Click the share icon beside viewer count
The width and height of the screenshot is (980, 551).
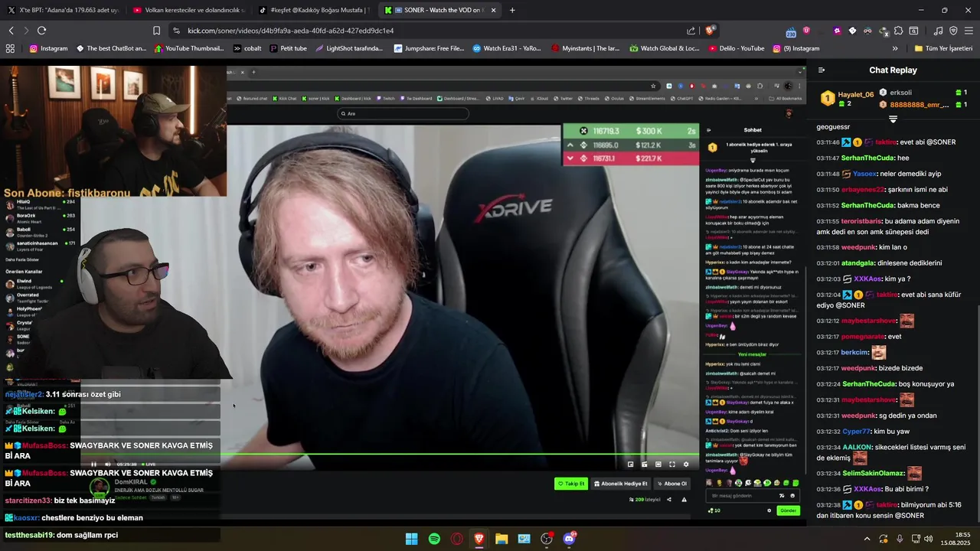pos(669,499)
